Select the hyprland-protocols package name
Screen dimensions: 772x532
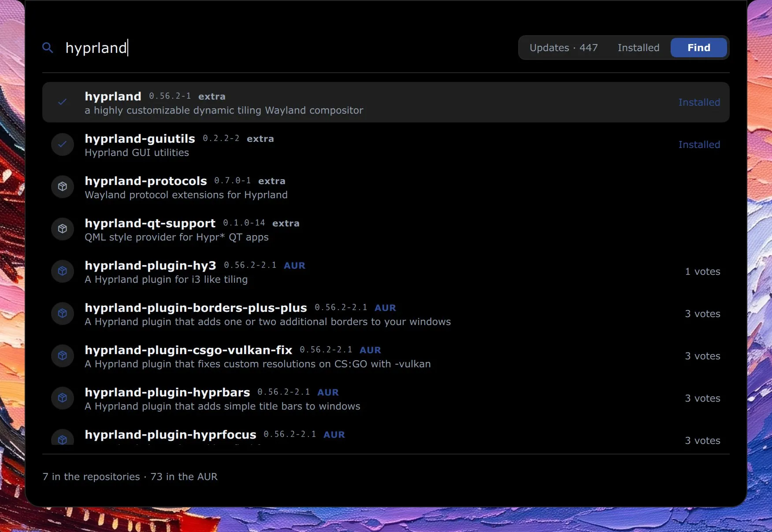145,181
